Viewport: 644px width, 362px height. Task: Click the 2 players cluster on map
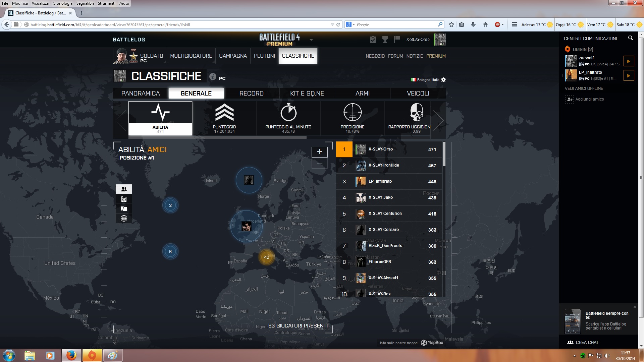click(170, 205)
